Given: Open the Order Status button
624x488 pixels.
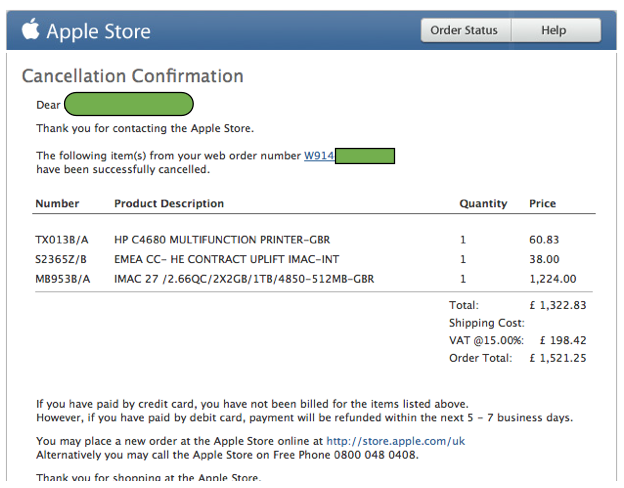Looking at the screenshot, I should pyautogui.click(x=466, y=30).
